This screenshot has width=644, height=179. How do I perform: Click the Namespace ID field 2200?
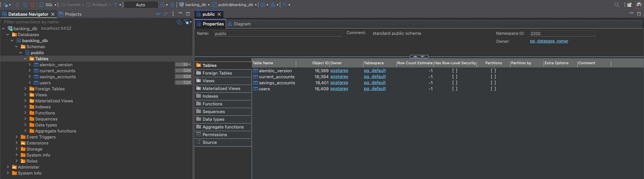coord(562,33)
